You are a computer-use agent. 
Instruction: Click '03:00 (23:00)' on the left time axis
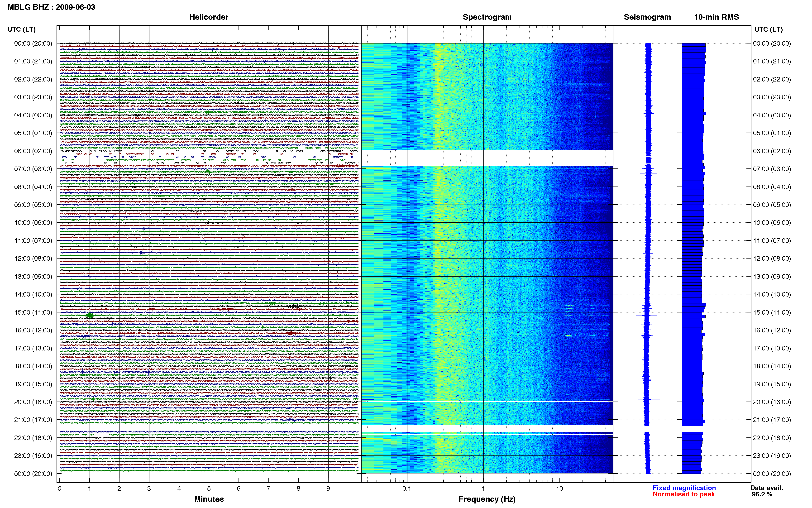click(33, 97)
